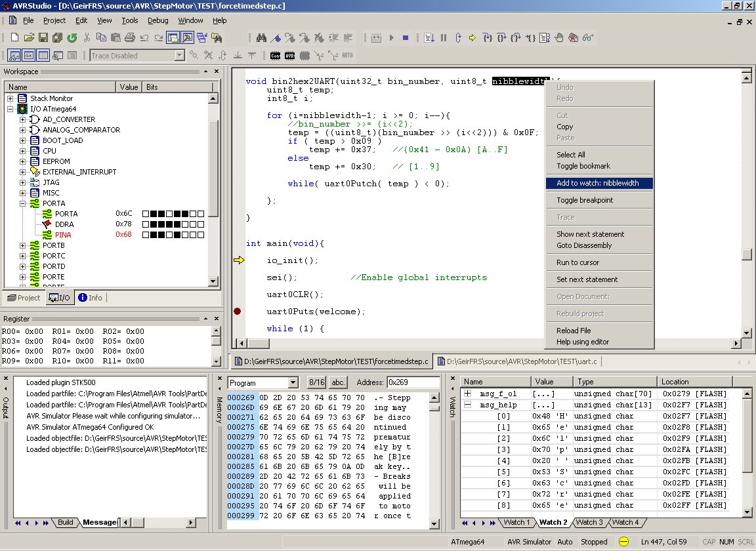756x551 pixels.
Task: Click the memory Address input field
Action: pyautogui.click(x=413, y=382)
